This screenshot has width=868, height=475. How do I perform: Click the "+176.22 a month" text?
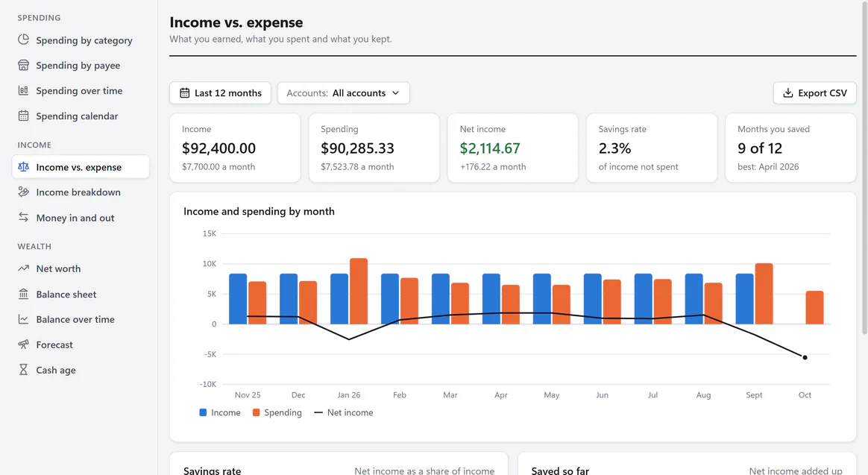pos(493,166)
